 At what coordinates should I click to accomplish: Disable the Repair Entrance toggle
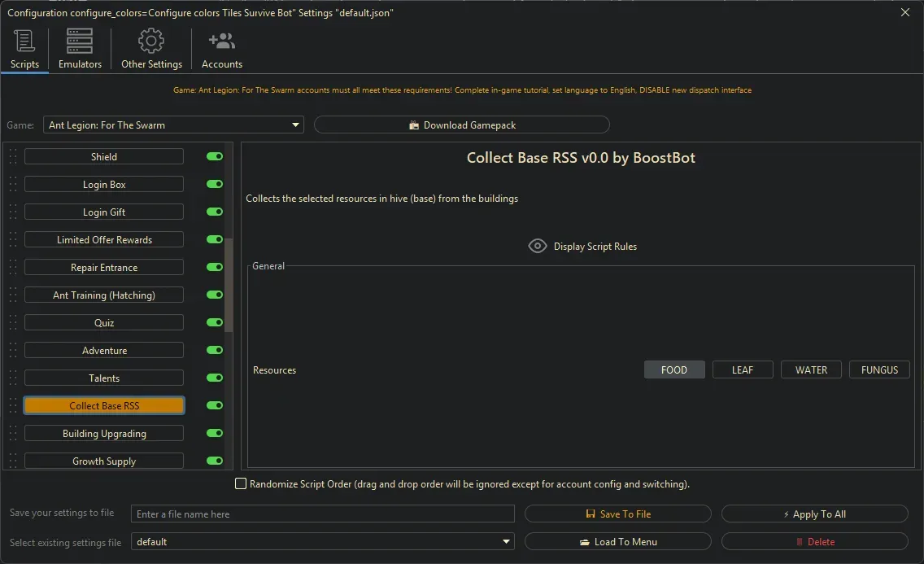tap(215, 267)
